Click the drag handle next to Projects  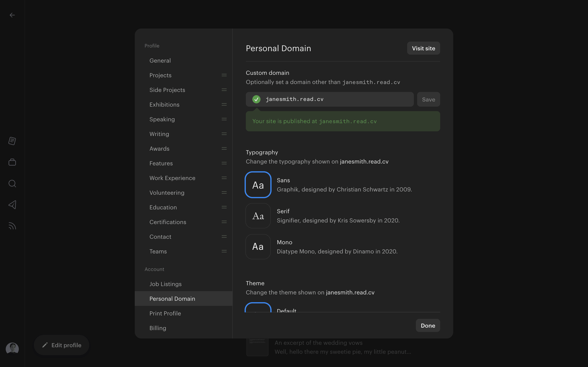tap(224, 75)
